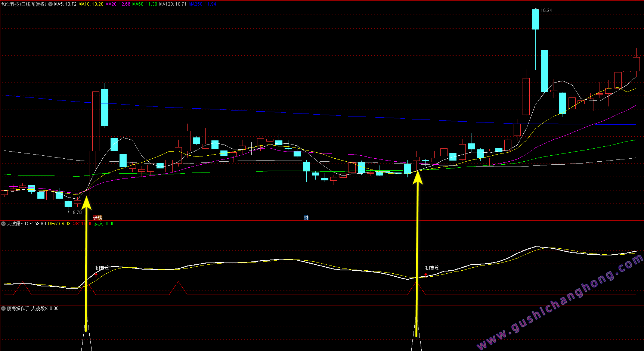
Task: Click the MA5: 13.72 label
Action: click(x=65, y=4)
